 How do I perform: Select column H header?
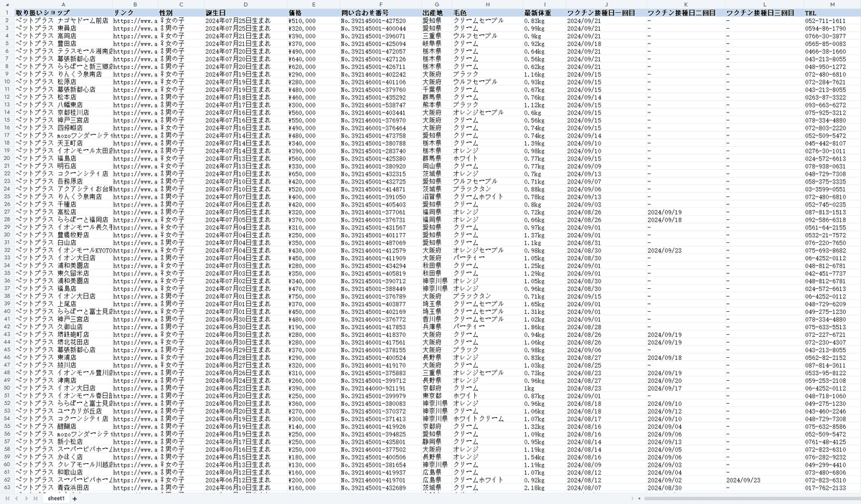tap(486, 4)
